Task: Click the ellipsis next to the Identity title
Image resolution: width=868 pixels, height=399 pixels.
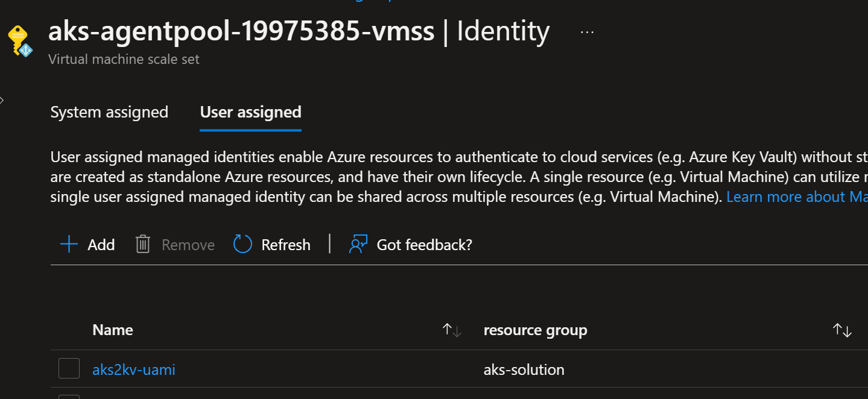Action: click(x=586, y=31)
